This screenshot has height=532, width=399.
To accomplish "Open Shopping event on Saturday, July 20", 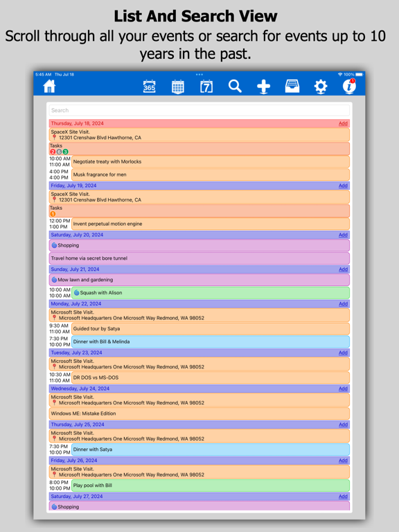I will [x=199, y=245].
